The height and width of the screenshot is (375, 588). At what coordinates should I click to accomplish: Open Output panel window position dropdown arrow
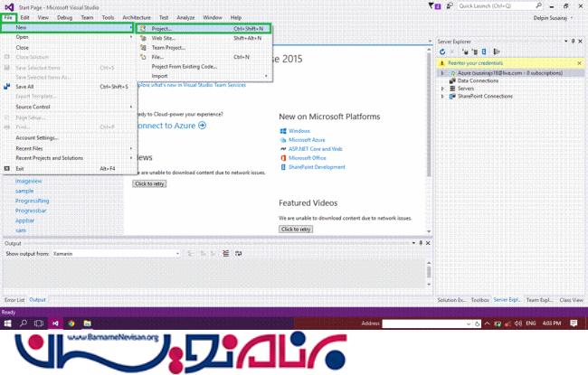(x=413, y=243)
